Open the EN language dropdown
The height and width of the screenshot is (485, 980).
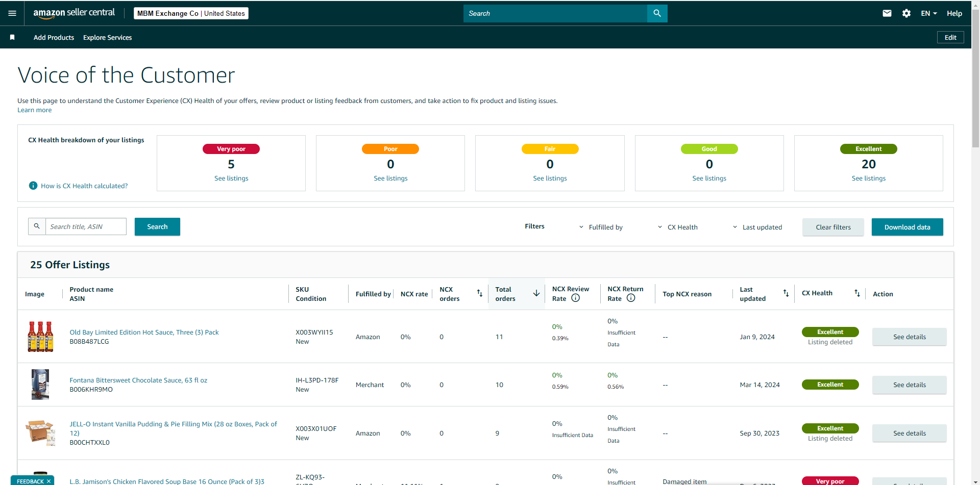(x=929, y=13)
